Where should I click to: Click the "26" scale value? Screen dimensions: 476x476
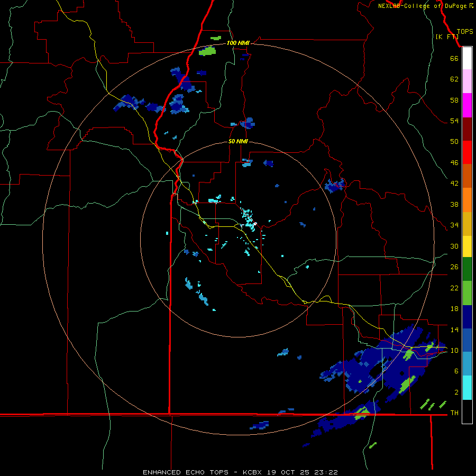pyautogui.click(x=454, y=267)
